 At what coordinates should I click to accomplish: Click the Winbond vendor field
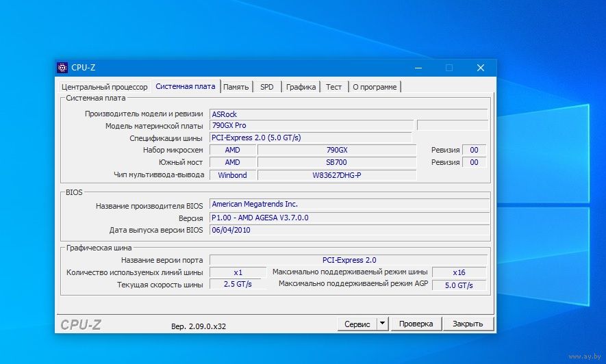(232, 175)
